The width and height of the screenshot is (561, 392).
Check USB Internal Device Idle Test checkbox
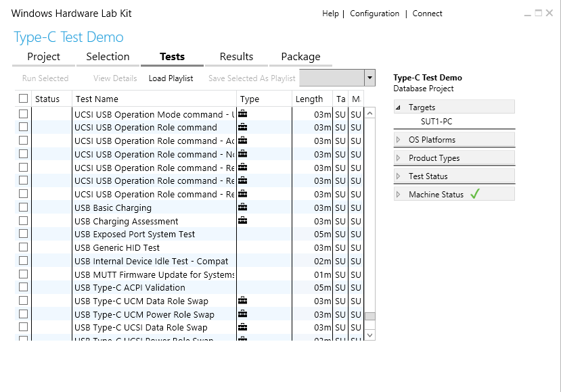23,261
